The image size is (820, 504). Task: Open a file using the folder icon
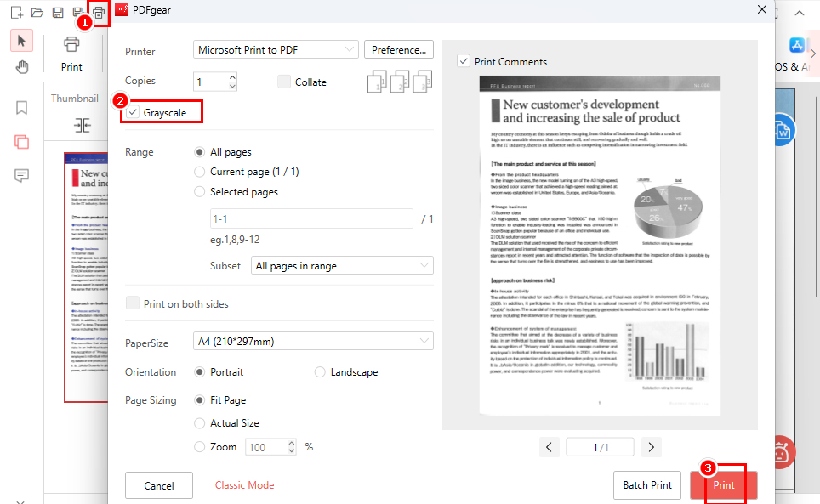click(37, 13)
